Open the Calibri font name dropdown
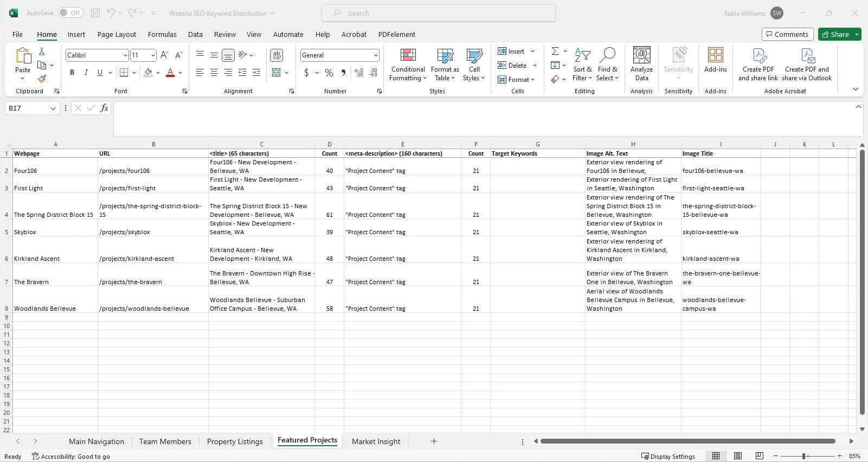 point(125,55)
